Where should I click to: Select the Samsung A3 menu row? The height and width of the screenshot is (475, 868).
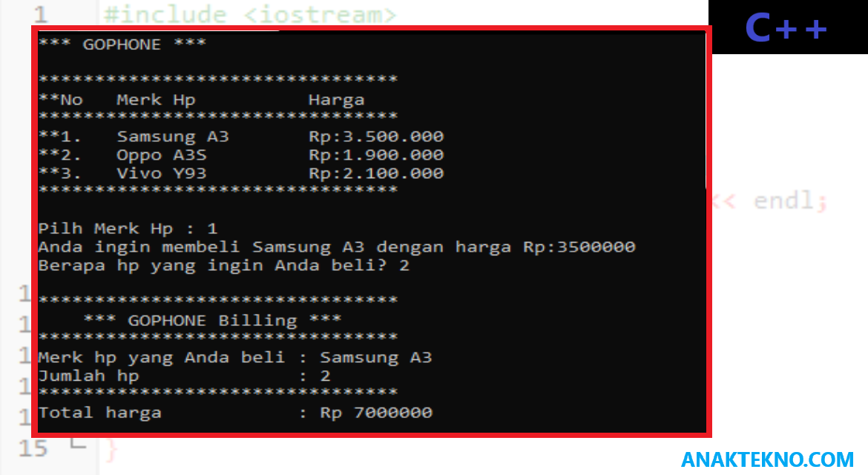[241, 136]
